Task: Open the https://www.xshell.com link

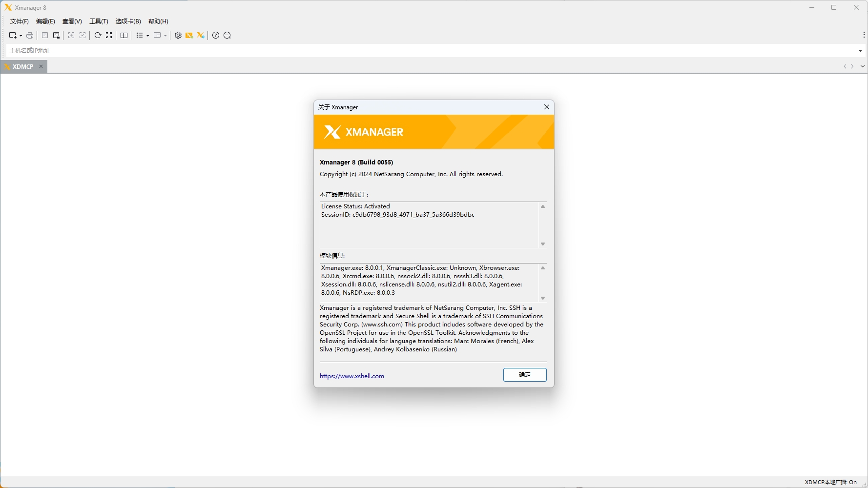Action: pyautogui.click(x=352, y=376)
